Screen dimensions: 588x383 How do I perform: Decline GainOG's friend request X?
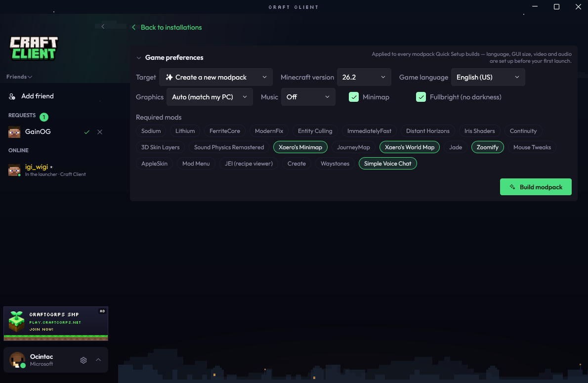[x=100, y=132]
